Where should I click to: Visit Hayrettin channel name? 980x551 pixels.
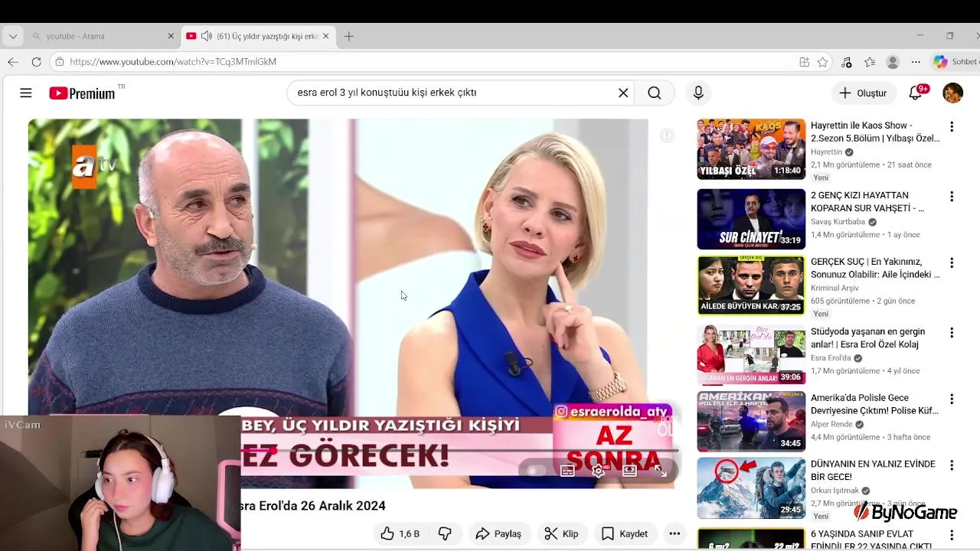[826, 152]
